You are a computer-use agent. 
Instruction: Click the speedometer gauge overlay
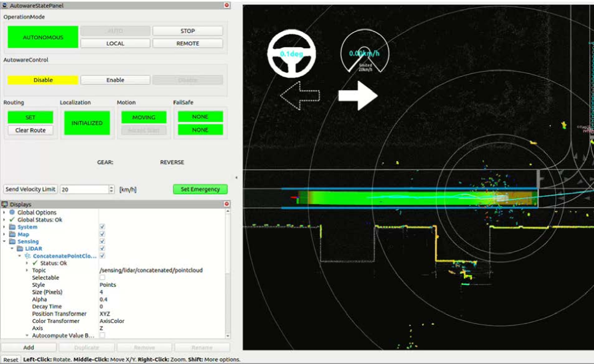coord(364,54)
